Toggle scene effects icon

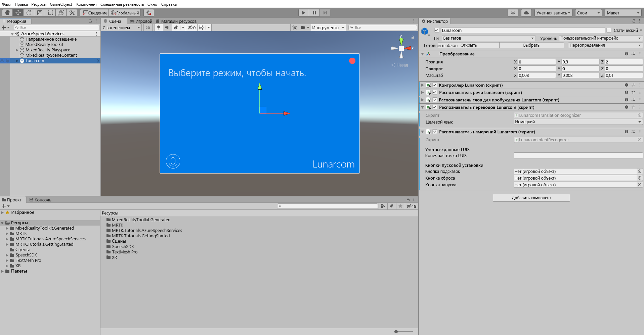[x=176, y=28]
